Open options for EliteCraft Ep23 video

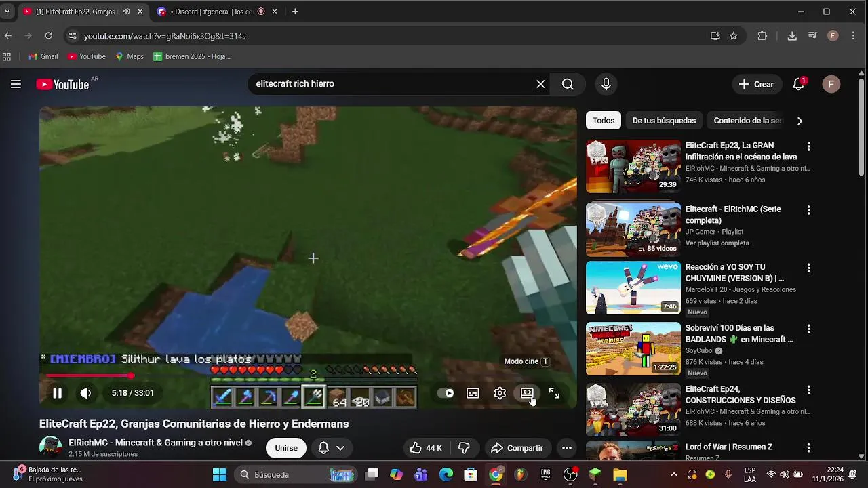click(x=808, y=146)
